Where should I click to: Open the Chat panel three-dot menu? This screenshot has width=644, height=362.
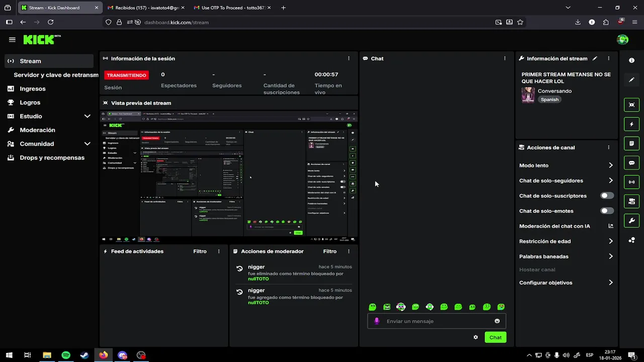click(505, 58)
